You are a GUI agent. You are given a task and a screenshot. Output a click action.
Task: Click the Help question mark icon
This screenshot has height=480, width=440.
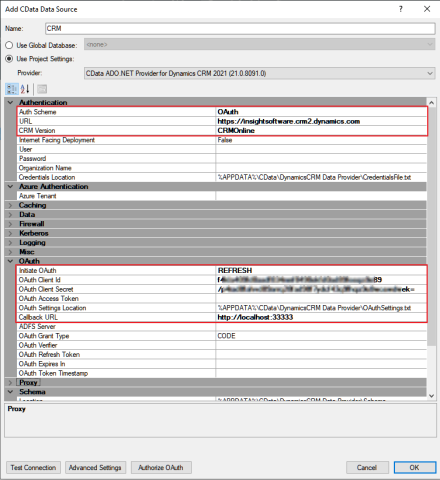401,9
